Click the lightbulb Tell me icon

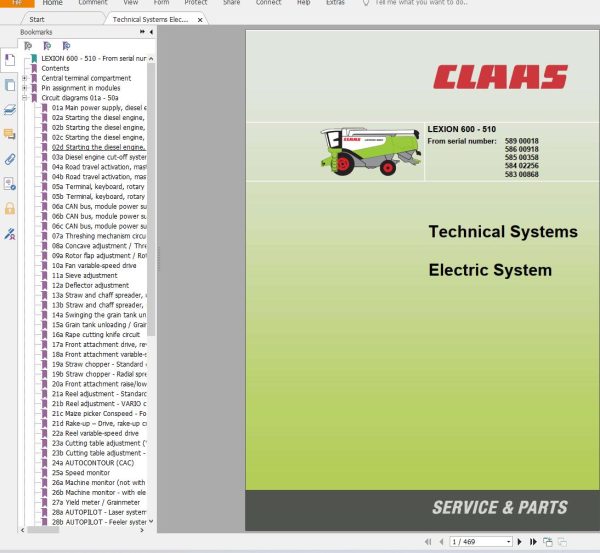click(x=366, y=3)
